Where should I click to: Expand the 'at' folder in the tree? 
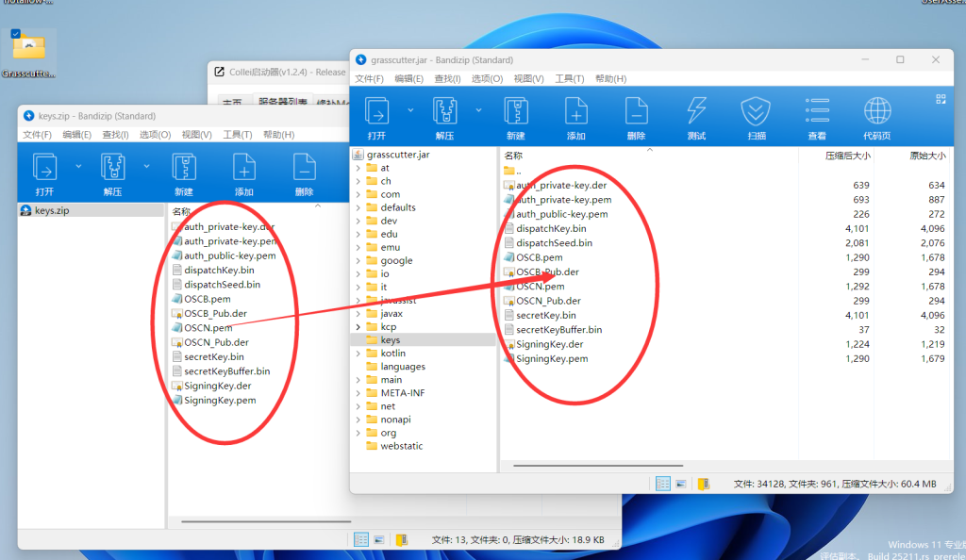358,168
